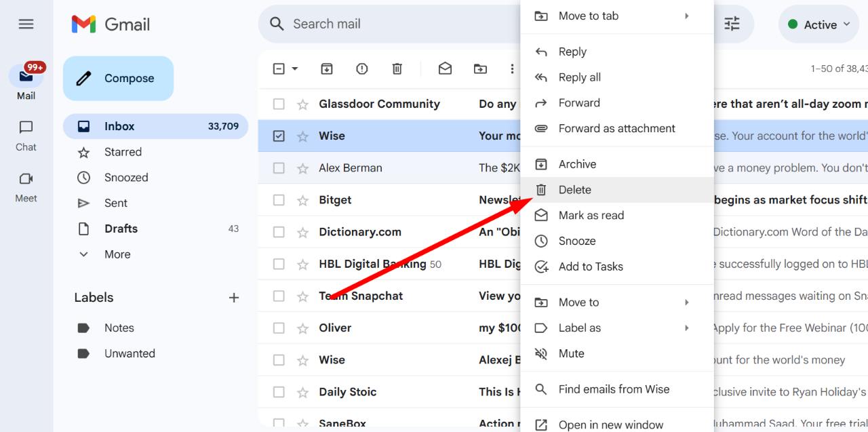Click the trash icon in the toolbar

tap(397, 68)
